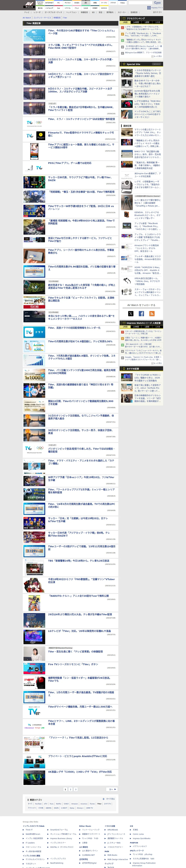Viewport: 186px width, 868px height.
Task: Open the ケータイ Watch tab
Action: pyautogui.click(x=104, y=3)
